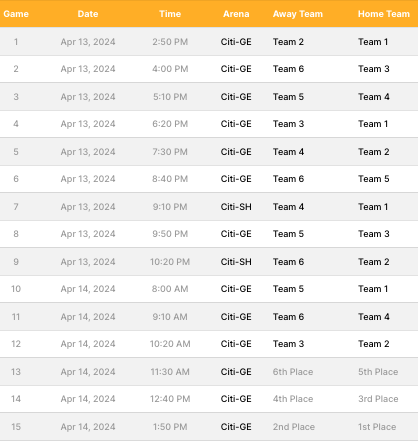Viewport: 418px width, 441px height.
Task: Open Citi-SH arena link in game 7
Action: pos(236,207)
